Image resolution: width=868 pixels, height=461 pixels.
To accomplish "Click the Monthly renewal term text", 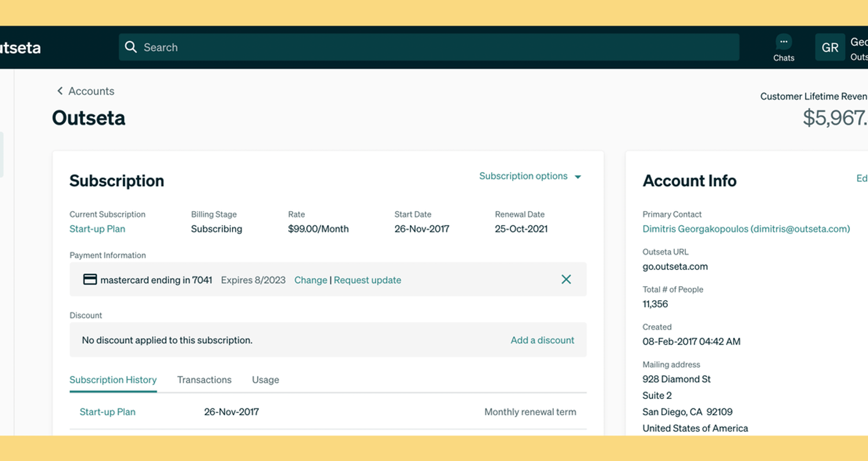I will click(530, 412).
